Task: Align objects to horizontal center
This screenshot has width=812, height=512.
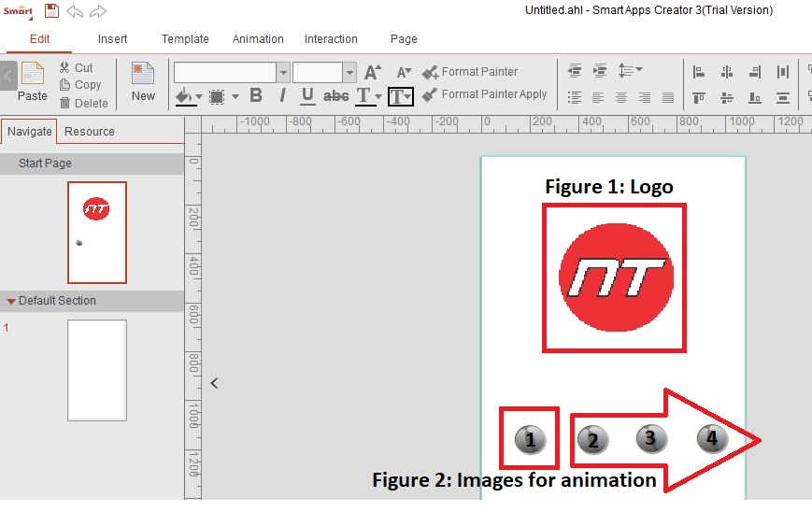Action: 727,72
